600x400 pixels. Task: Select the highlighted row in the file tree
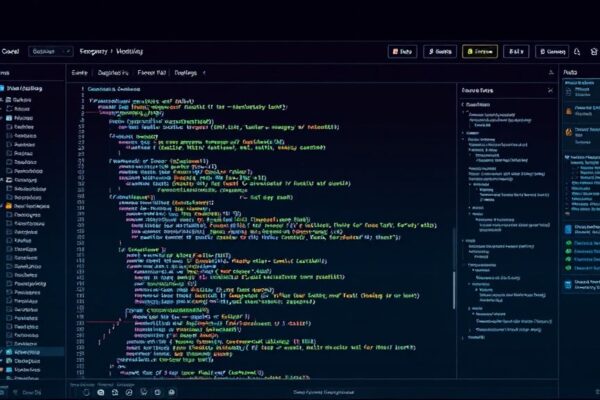click(x=32, y=352)
